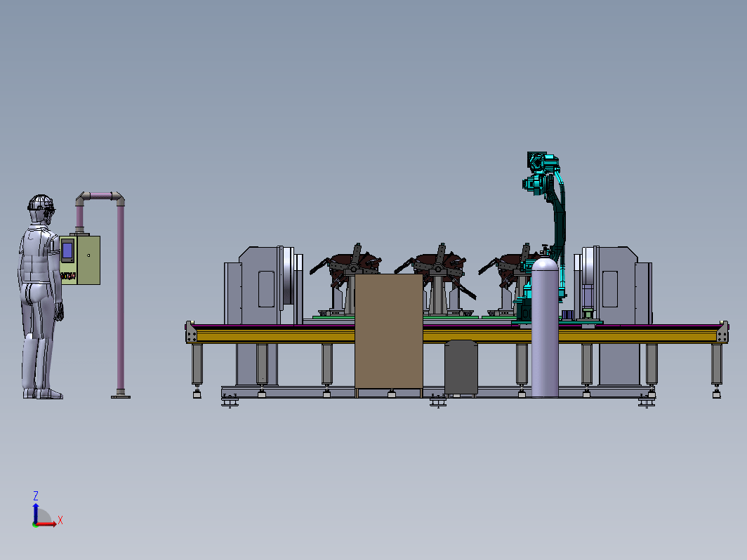Select the left workpiece clamping fixture
The image size is (747, 560).
pyautogui.click(x=345, y=279)
